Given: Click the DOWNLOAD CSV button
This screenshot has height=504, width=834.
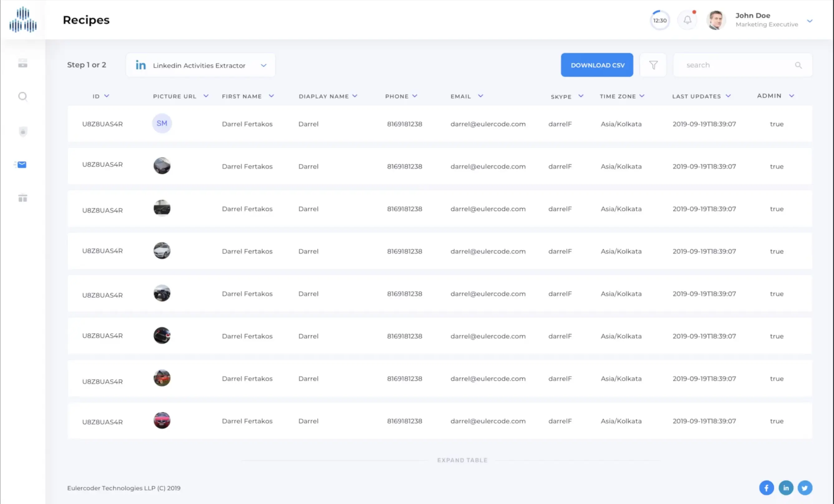Looking at the screenshot, I should 597,65.
